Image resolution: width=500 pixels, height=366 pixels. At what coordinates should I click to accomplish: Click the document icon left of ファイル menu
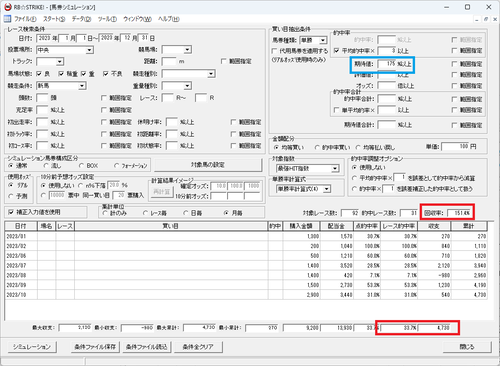pyautogui.click(x=7, y=19)
